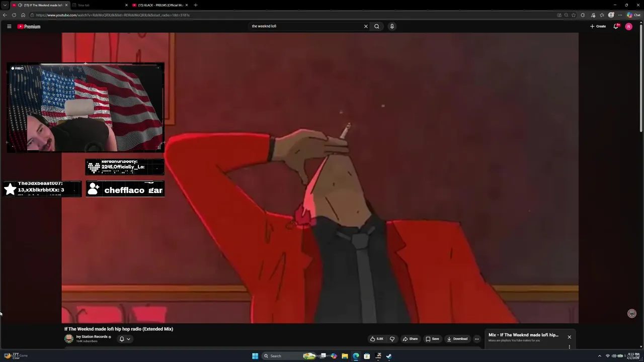Click the magnifier search button
Screen dimensions: 644x362
tap(377, 26)
